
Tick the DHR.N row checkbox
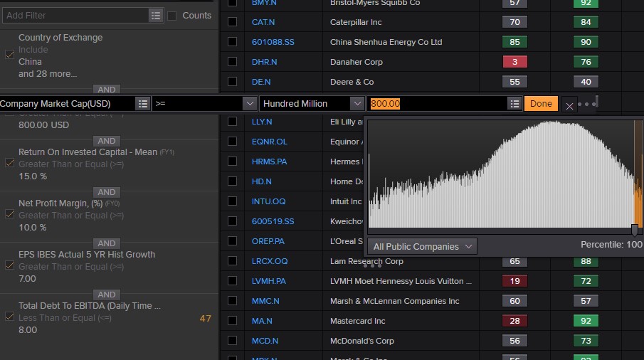pos(232,62)
